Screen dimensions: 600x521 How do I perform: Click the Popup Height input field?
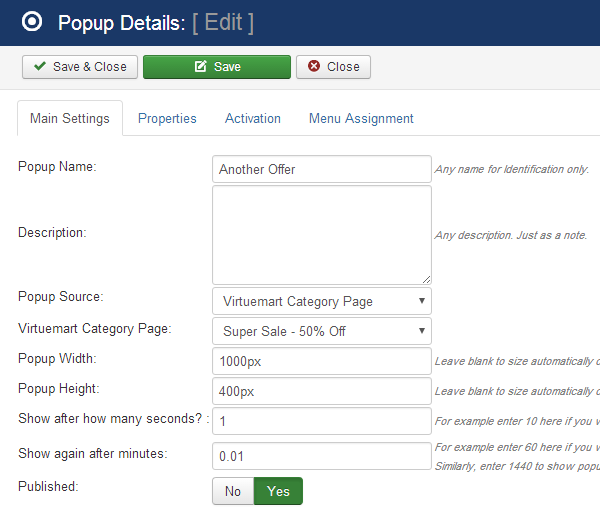point(321,391)
